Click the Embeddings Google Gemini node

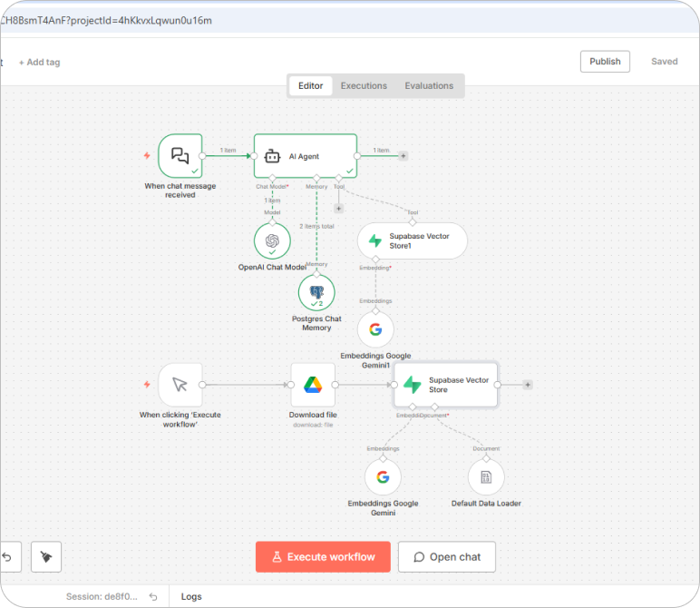[383, 477]
